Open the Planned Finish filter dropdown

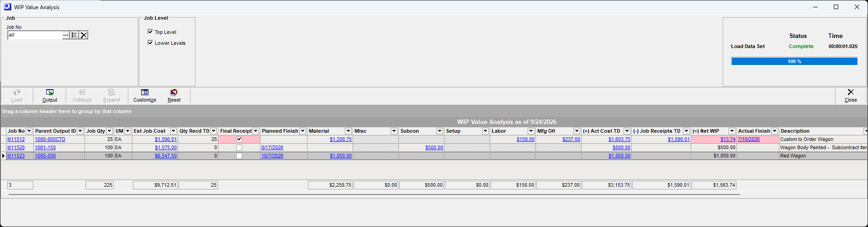point(302,131)
